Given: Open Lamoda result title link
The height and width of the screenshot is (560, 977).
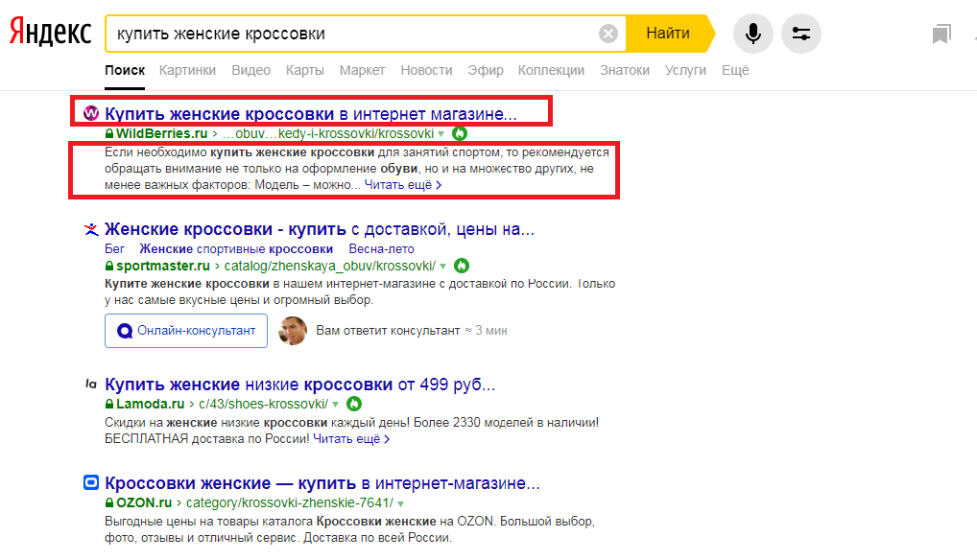Looking at the screenshot, I should 299,384.
